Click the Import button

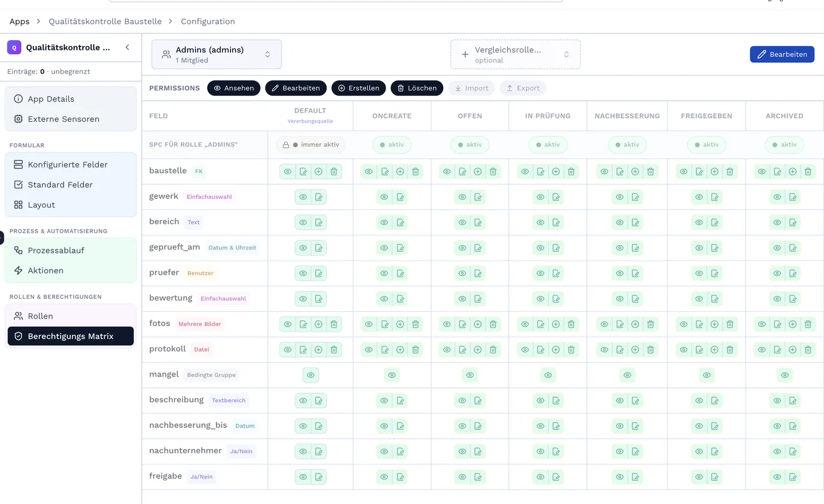[472, 88]
